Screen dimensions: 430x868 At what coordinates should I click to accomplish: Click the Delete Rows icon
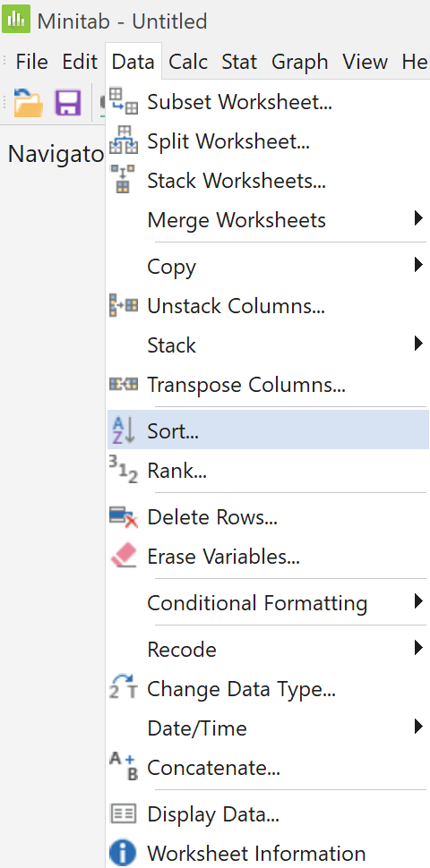click(x=123, y=516)
